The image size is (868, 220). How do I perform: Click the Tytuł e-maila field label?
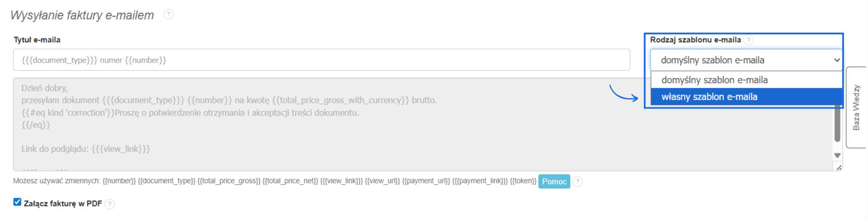(x=37, y=40)
